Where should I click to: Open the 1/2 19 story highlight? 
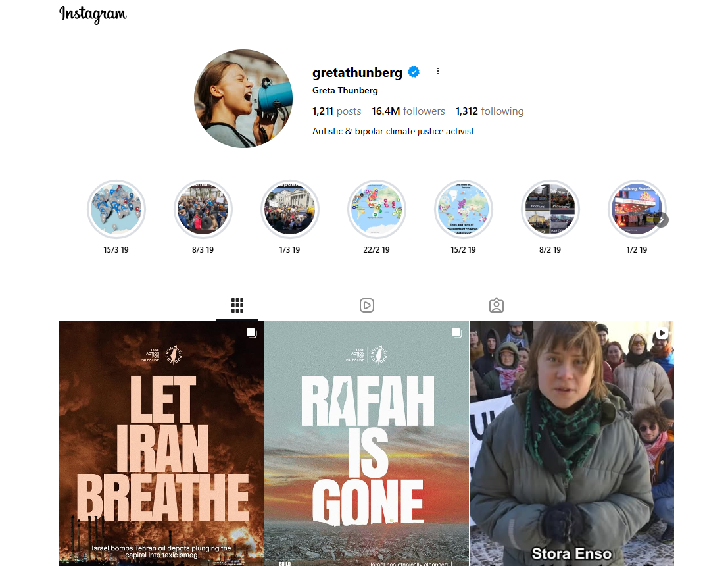point(637,209)
